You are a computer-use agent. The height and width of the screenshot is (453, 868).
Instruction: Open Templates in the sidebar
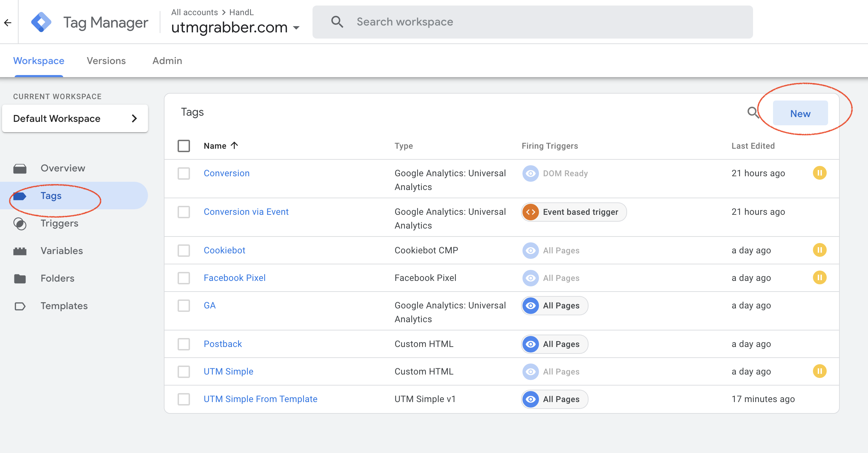coord(64,306)
